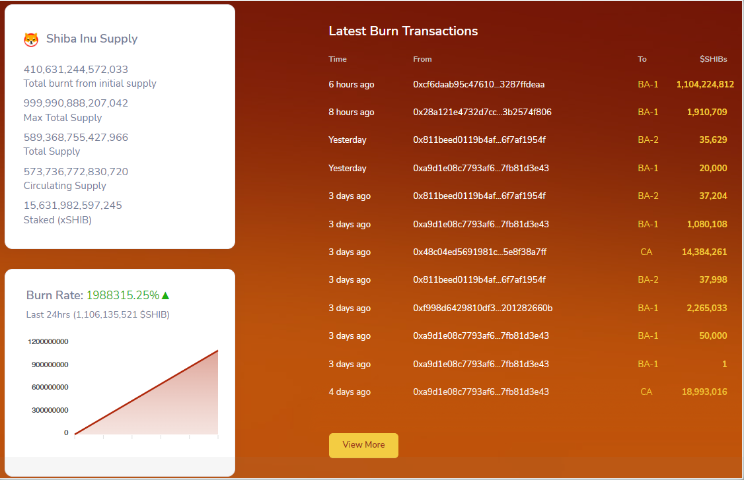This screenshot has height=480, width=744.
Task: Click the Time column header
Action: [x=337, y=59]
